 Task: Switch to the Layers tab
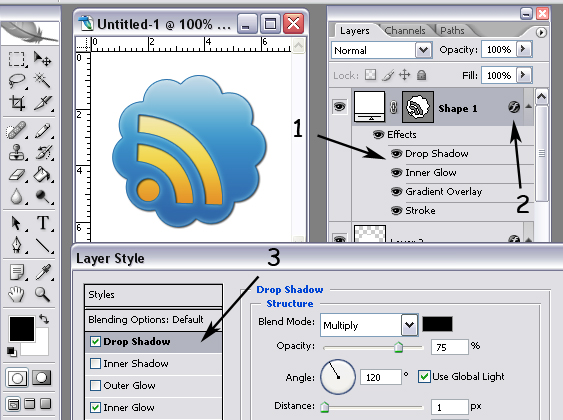pyautogui.click(x=354, y=31)
